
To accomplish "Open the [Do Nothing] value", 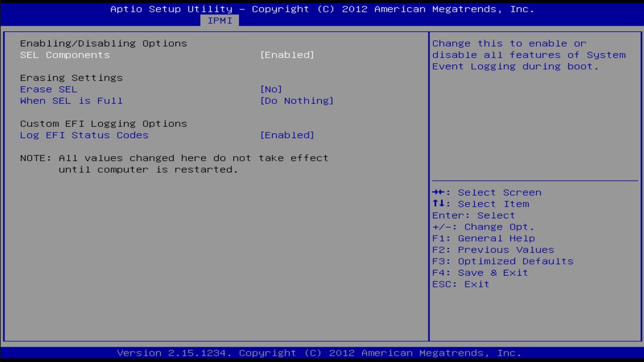I will (297, 101).
